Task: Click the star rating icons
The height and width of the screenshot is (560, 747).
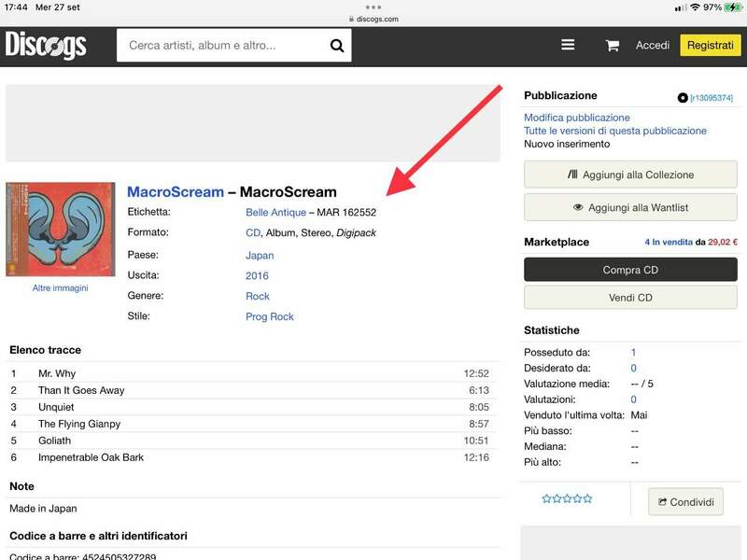Action: [x=567, y=498]
